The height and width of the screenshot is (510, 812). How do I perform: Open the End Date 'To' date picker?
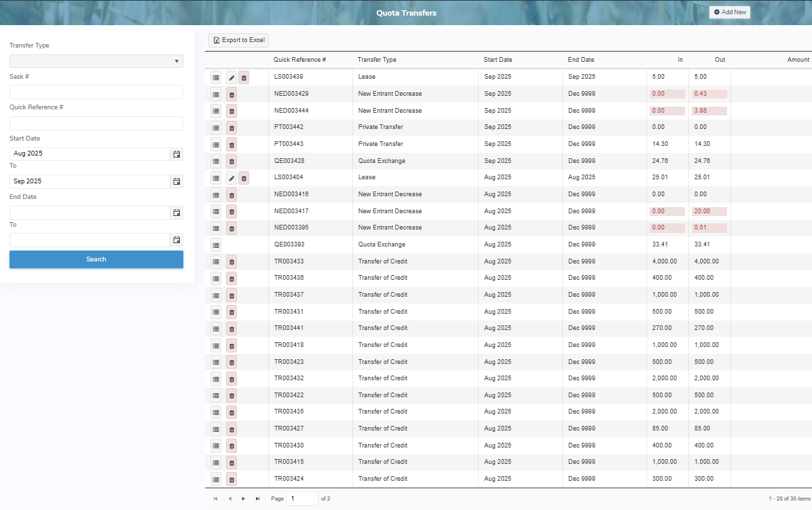177,240
